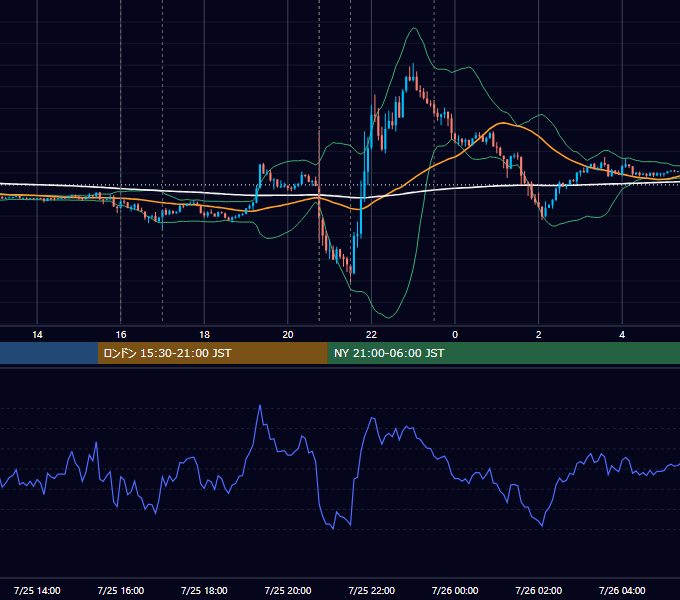Click the hour label 0 on the upper axis
Image resolution: width=680 pixels, height=600 pixels.
pos(455,335)
